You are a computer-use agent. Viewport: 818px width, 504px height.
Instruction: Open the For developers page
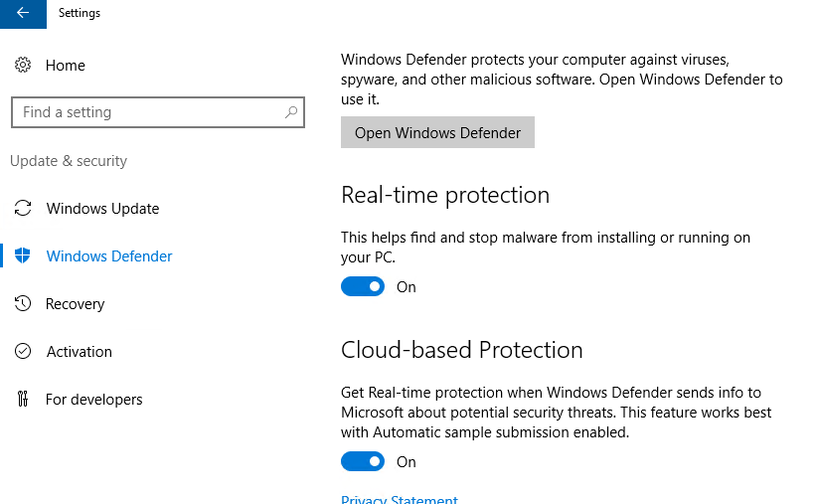[x=94, y=400]
